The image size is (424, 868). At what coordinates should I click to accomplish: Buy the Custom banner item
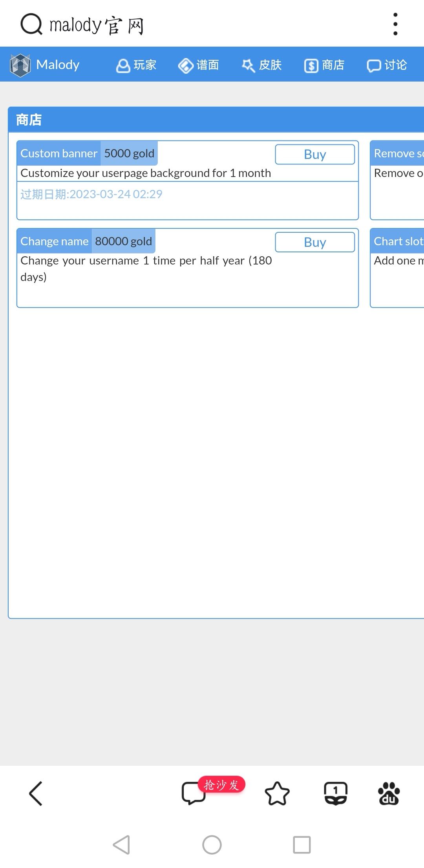(315, 154)
